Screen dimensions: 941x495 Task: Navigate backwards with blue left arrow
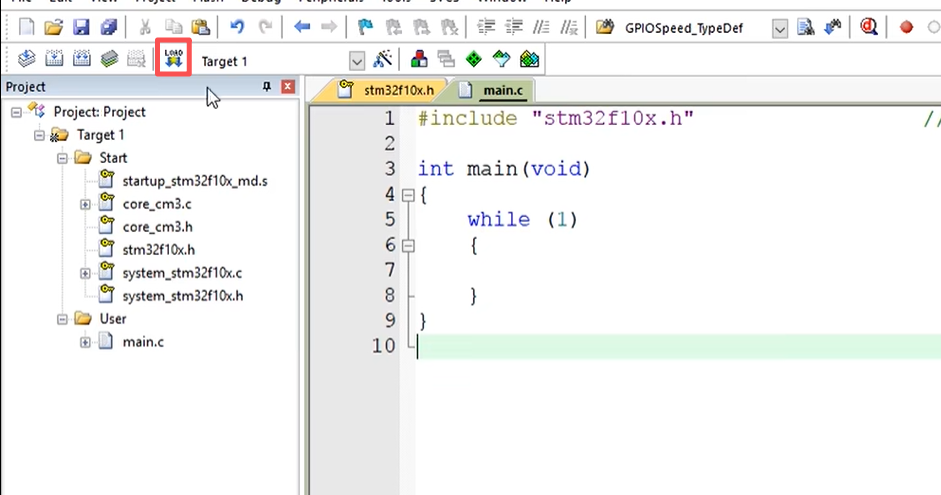302,27
